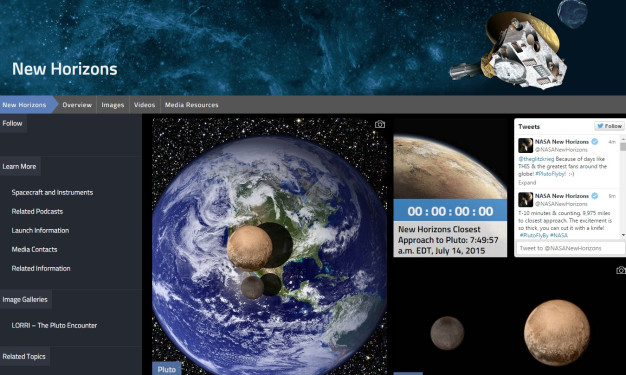626x375 pixels.
Task: Click the 00:00:00:00 countdown timer
Action: click(450, 211)
